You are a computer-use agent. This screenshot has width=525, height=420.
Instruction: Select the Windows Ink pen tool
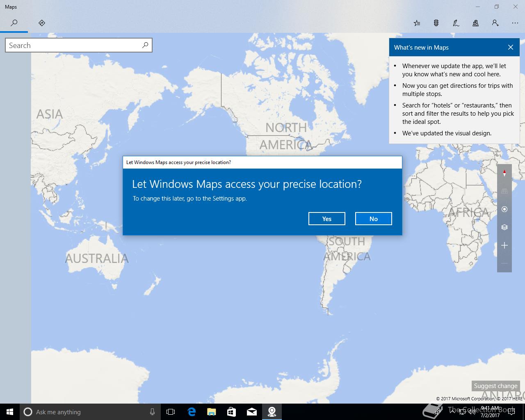pyautogui.click(x=456, y=23)
